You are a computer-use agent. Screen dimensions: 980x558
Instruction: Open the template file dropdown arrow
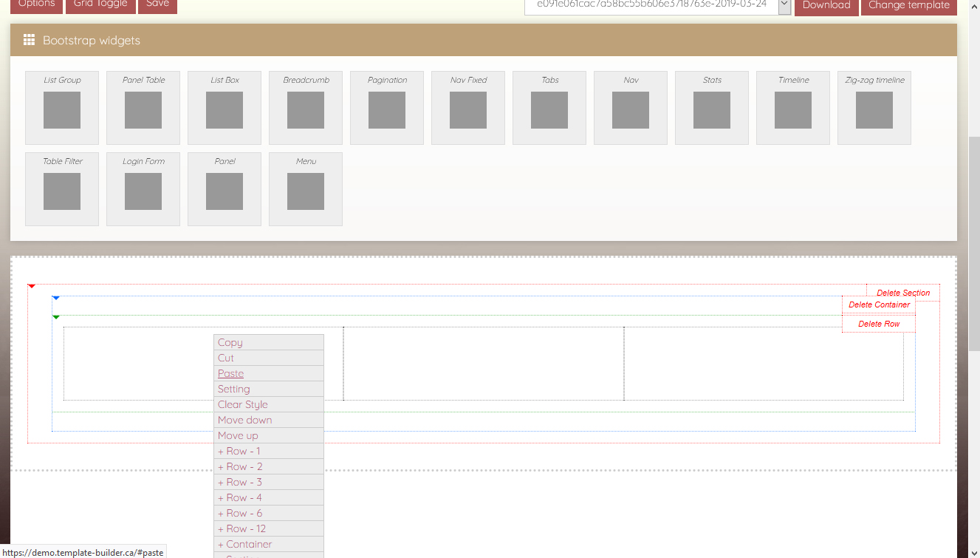click(x=784, y=6)
